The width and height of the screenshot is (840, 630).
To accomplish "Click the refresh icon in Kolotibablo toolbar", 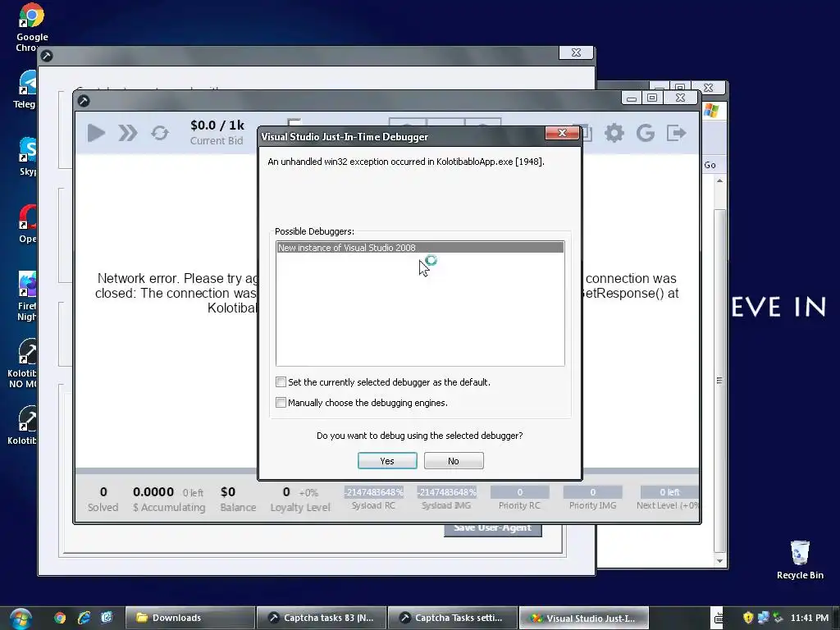I will [160, 133].
